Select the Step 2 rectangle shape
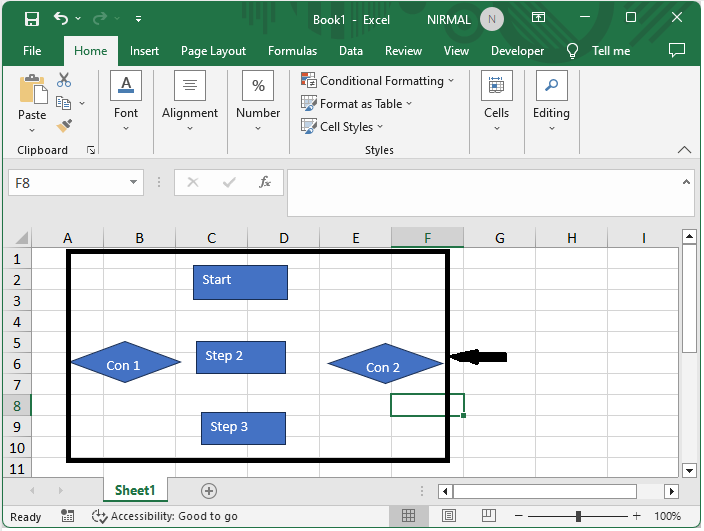704x531 pixels. click(241, 357)
